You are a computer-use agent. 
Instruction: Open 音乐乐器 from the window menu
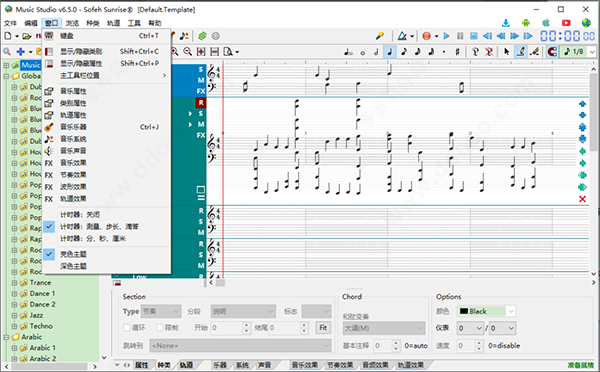(x=106, y=127)
